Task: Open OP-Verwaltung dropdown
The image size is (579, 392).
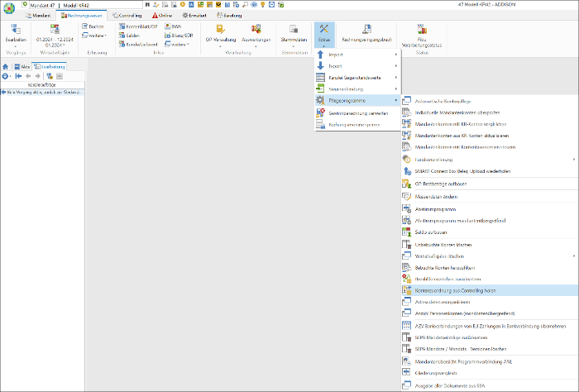Action: pos(221,46)
